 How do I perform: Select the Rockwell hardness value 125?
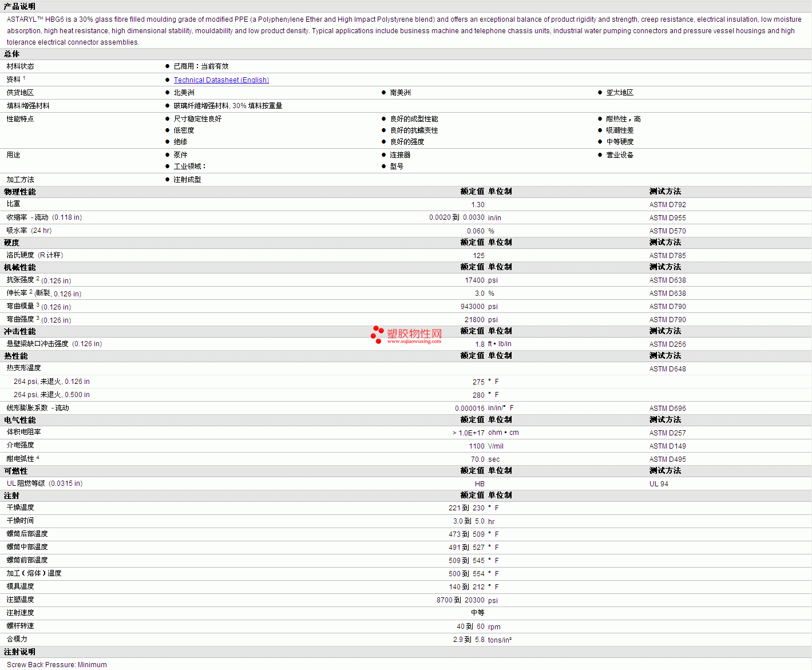click(478, 256)
